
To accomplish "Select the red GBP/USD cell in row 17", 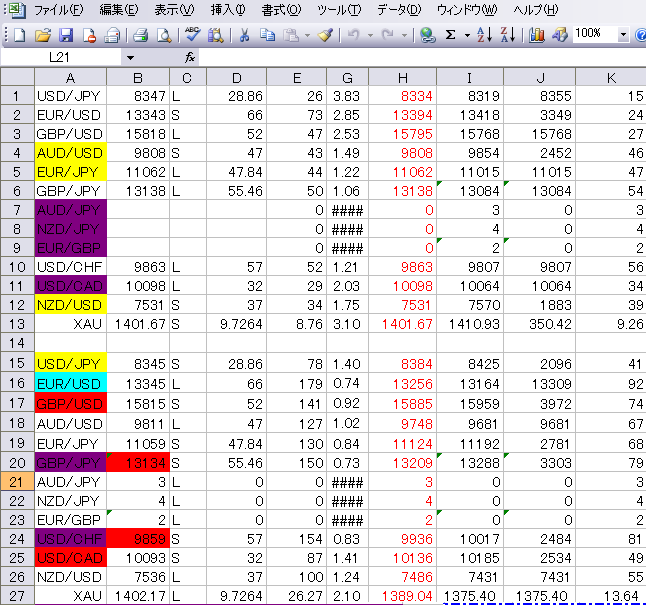I will 69,403.
